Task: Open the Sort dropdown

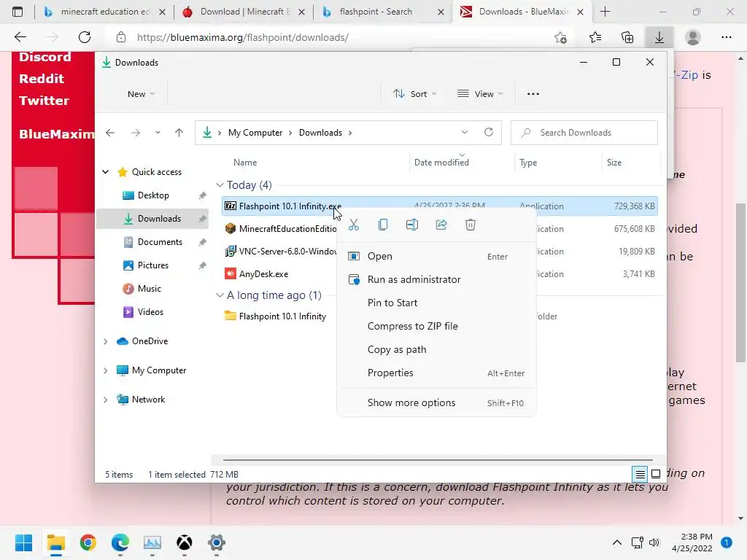Action: pos(414,94)
